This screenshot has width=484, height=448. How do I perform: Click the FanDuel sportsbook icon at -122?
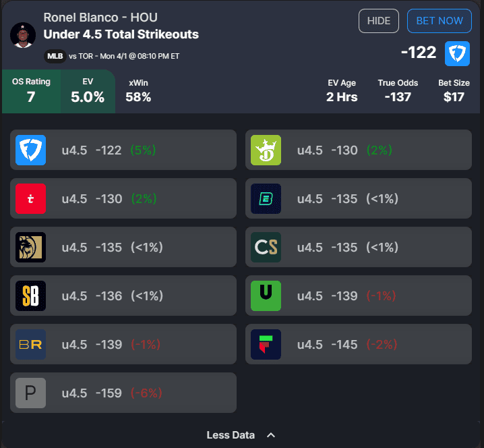30,150
